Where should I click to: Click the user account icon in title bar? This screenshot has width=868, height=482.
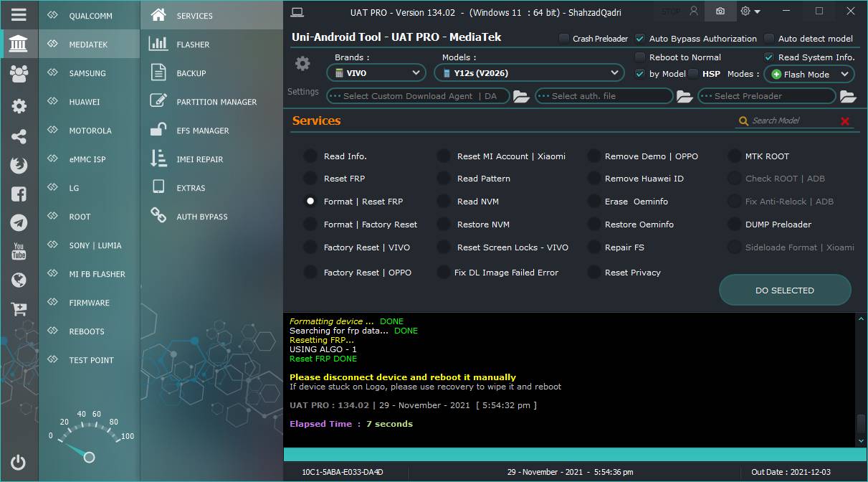(x=693, y=11)
